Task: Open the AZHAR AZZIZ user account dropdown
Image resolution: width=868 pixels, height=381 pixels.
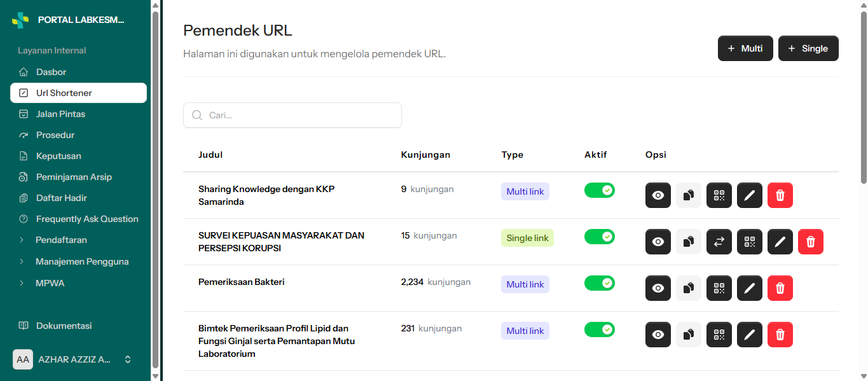Action: tap(75, 359)
